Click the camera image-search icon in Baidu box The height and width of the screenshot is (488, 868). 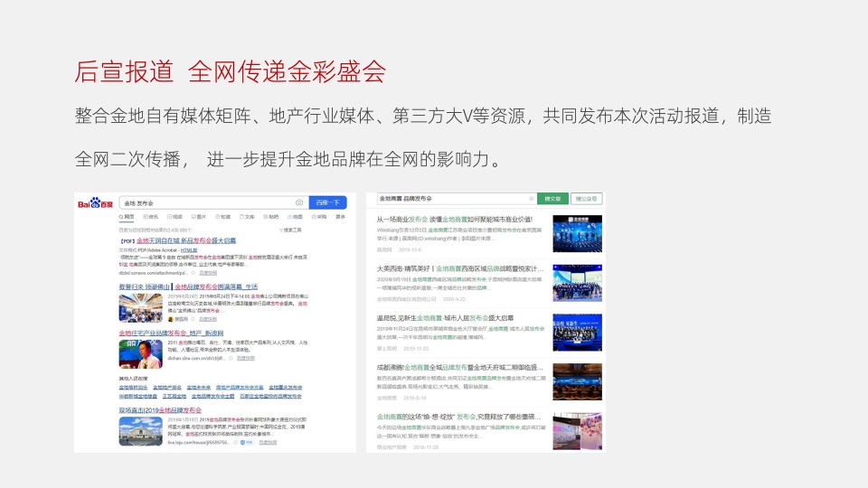(x=299, y=202)
